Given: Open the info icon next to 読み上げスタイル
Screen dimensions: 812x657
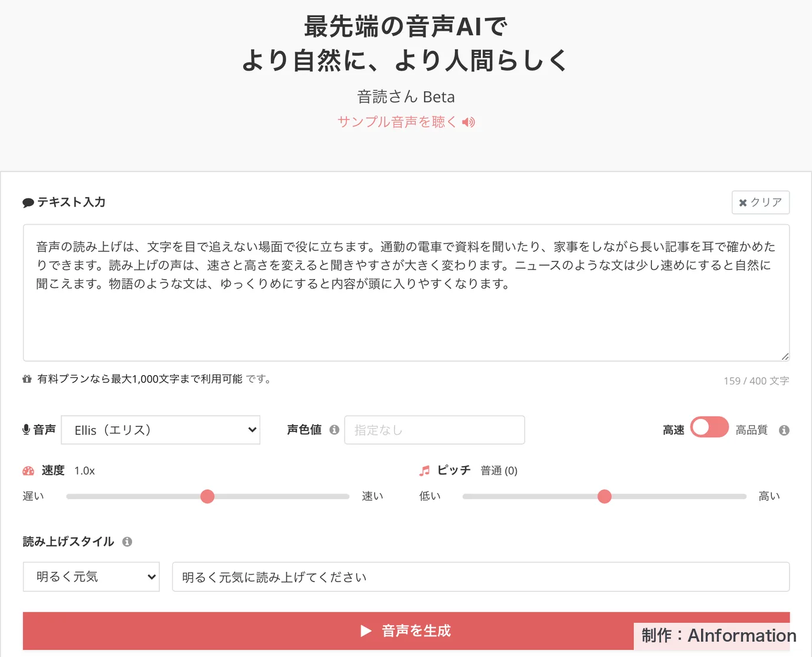Looking at the screenshot, I should point(127,542).
